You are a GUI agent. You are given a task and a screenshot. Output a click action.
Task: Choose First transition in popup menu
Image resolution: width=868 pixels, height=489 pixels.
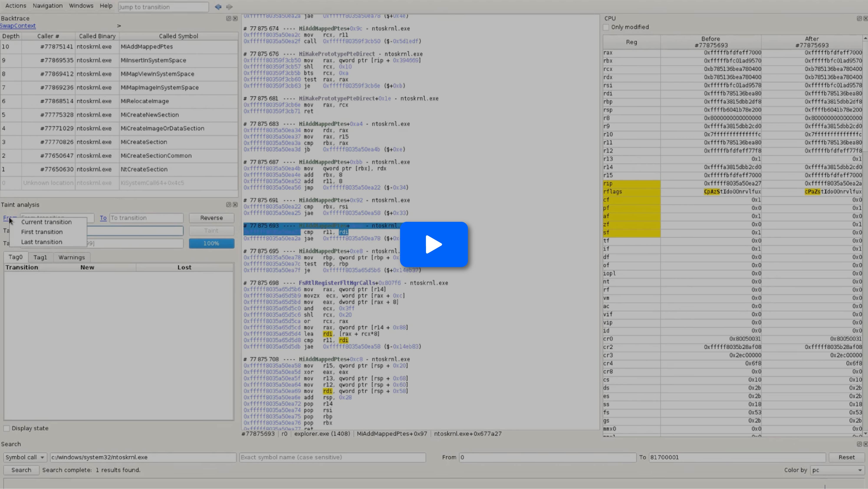[x=42, y=232]
